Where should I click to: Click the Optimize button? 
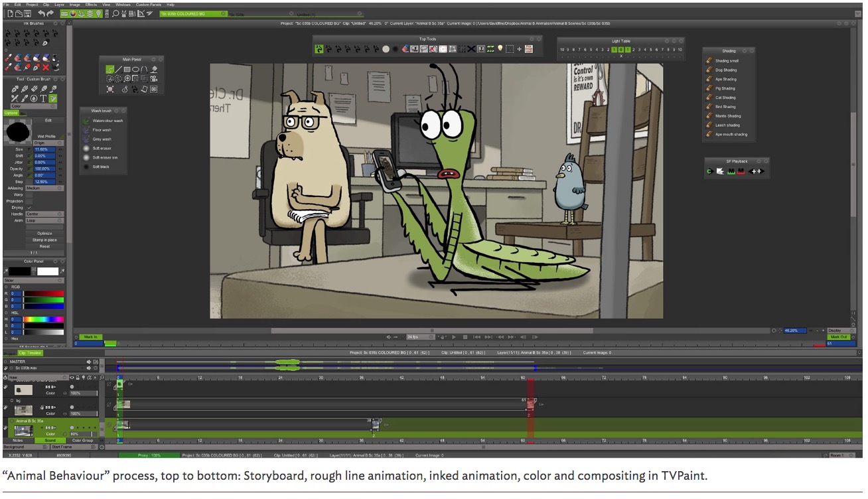(x=44, y=234)
